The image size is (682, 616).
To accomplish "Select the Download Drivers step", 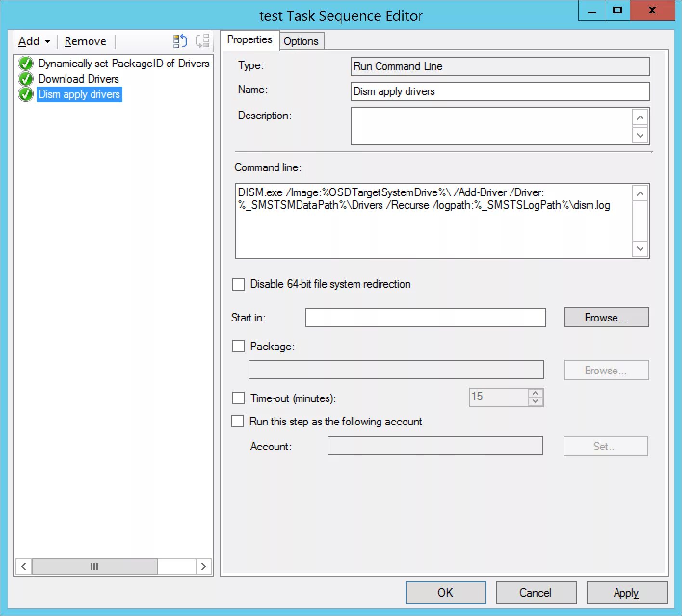I will pos(79,79).
